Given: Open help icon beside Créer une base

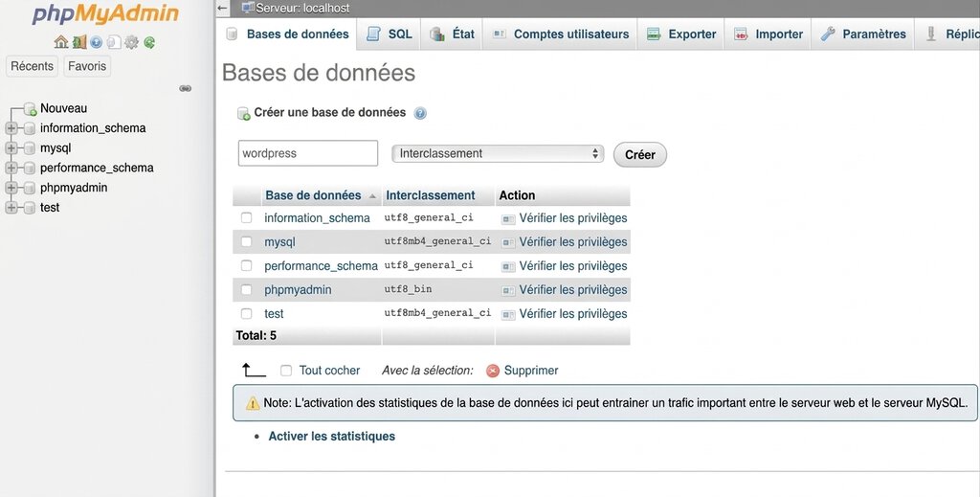Looking at the screenshot, I should 420,113.
